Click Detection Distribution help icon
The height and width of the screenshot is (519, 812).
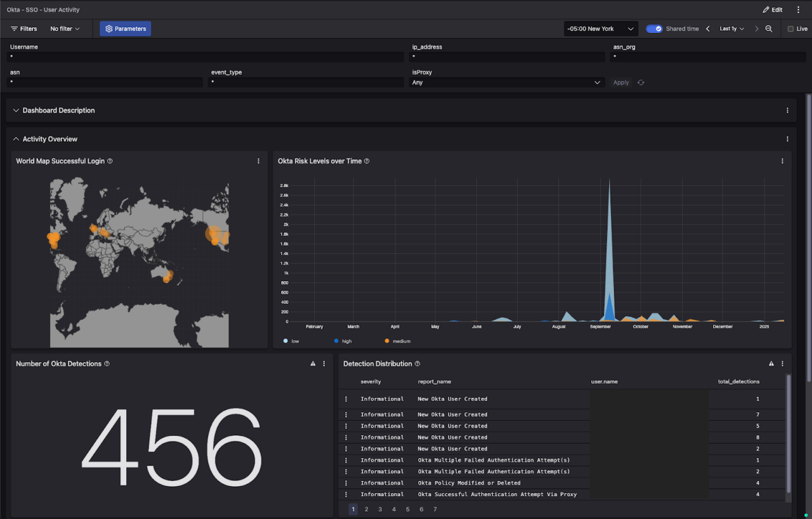[x=417, y=364]
